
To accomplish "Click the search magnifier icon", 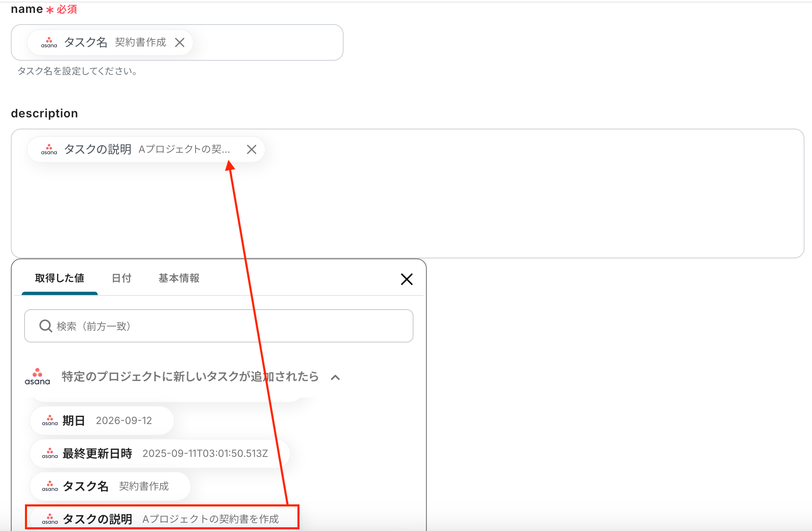I will (x=45, y=326).
